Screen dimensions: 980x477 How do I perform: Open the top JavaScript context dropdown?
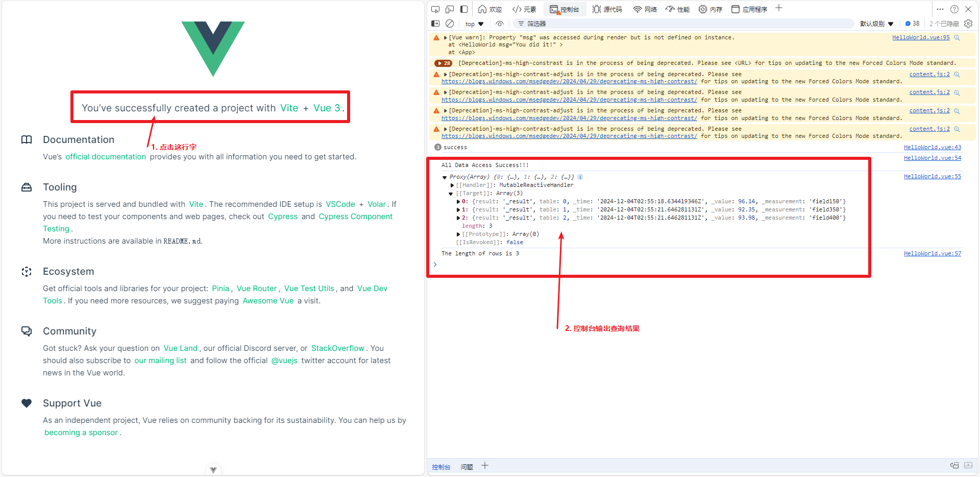474,24
